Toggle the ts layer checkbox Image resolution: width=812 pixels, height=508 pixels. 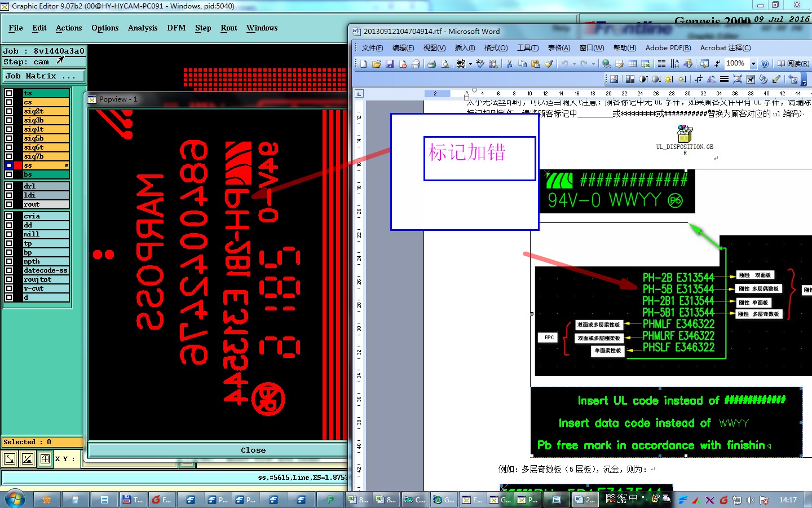(x=9, y=93)
